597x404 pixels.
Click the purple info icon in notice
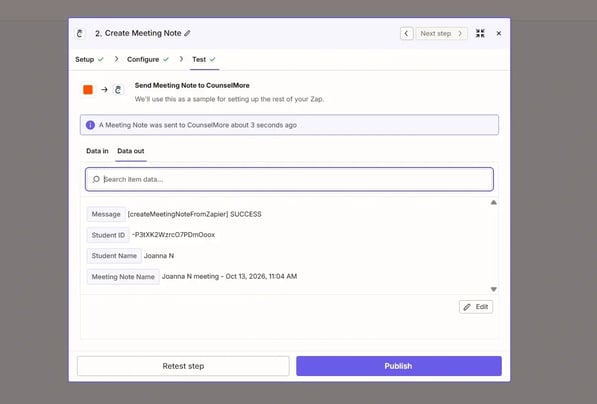90,125
